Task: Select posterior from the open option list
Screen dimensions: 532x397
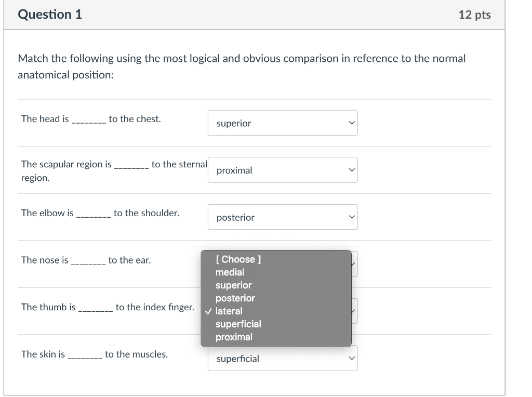Action: coord(235,298)
